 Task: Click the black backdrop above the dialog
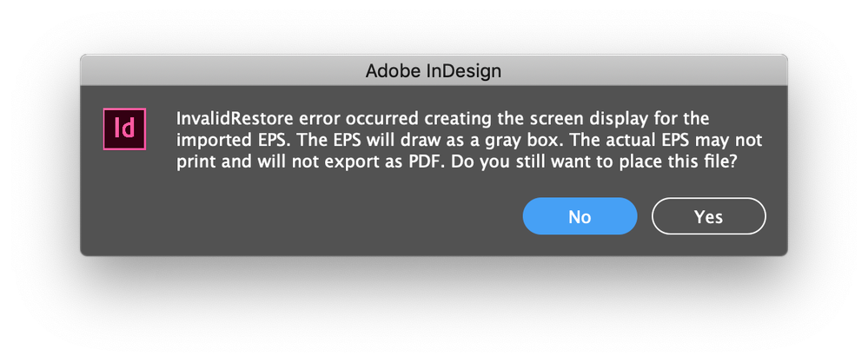pos(434,24)
